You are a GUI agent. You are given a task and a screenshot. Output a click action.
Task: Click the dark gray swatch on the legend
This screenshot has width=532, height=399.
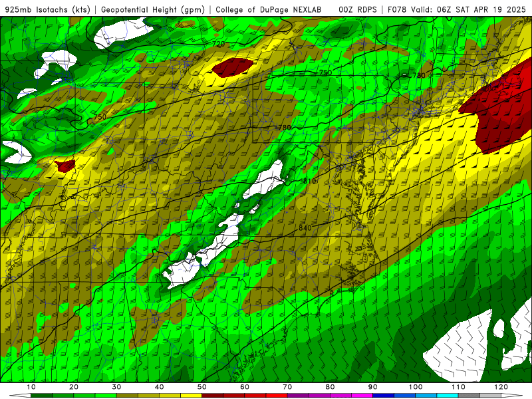pyautogui.click(x=469, y=396)
